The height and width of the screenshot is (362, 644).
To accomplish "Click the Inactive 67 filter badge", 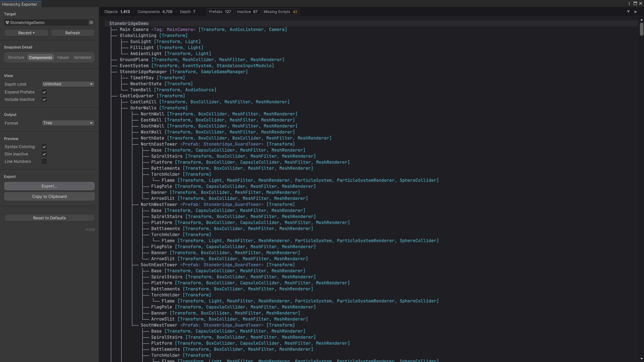I will (x=247, y=12).
